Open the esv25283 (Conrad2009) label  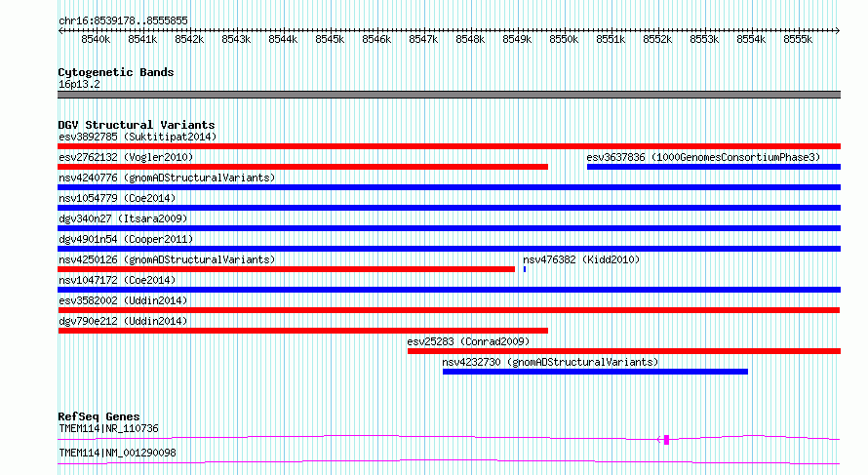(x=468, y=341)
